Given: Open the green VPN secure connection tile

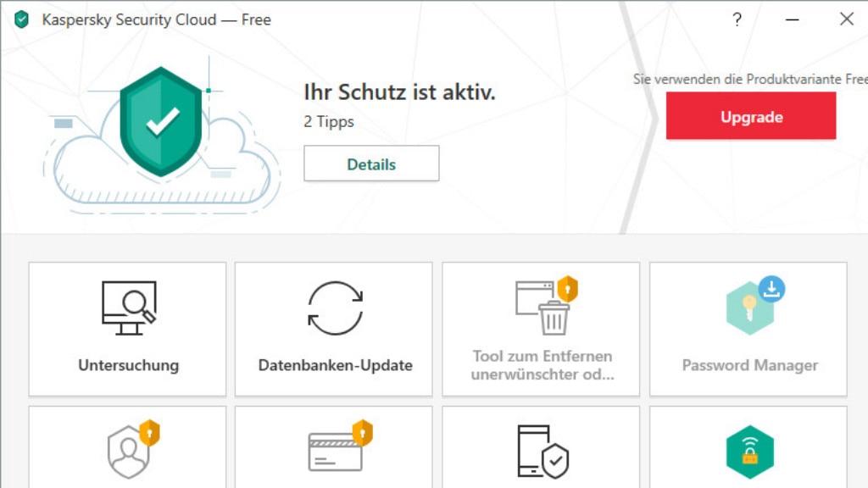Looking at the screenshot, I should [748, 453].
